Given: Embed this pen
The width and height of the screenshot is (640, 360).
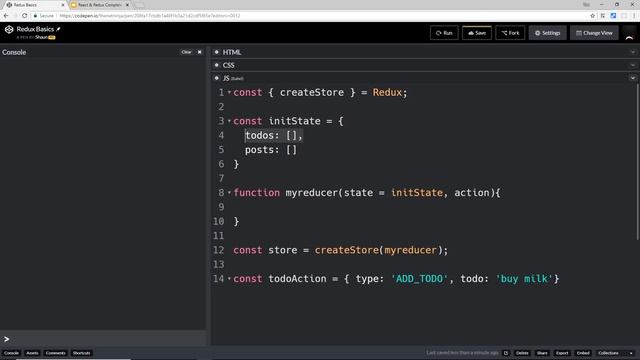Looking at the screenshot, I should coord(583,353).
